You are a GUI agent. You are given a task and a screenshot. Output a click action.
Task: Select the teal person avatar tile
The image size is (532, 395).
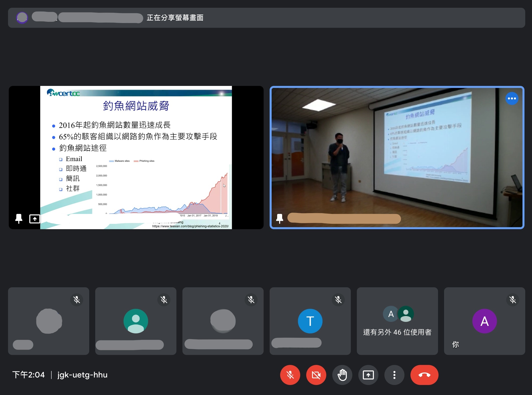[136, 321]
